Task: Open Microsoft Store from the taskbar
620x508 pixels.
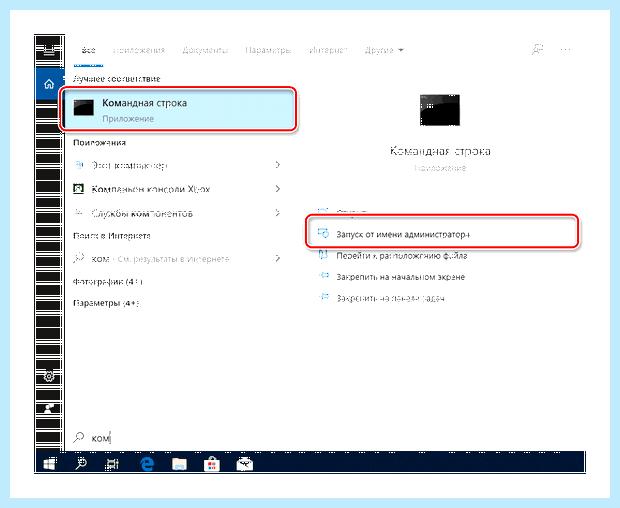Action: pyautogui.click(x=212, y=464)
